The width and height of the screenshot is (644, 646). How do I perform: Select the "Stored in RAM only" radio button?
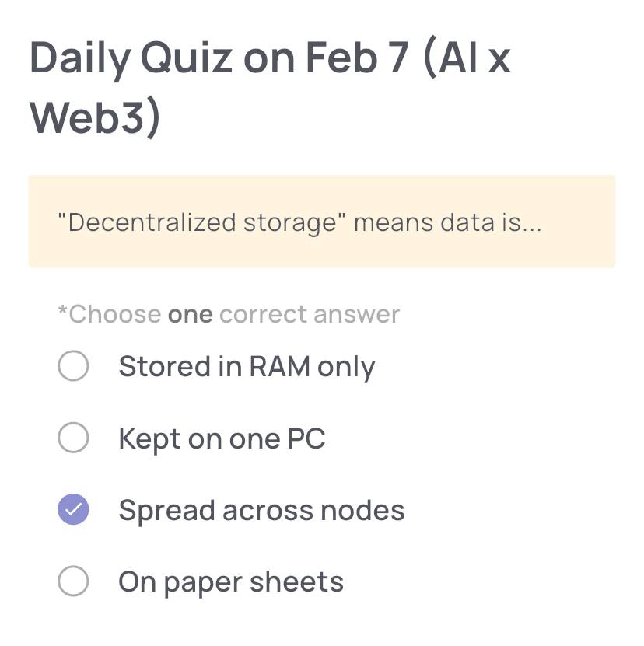73,366
